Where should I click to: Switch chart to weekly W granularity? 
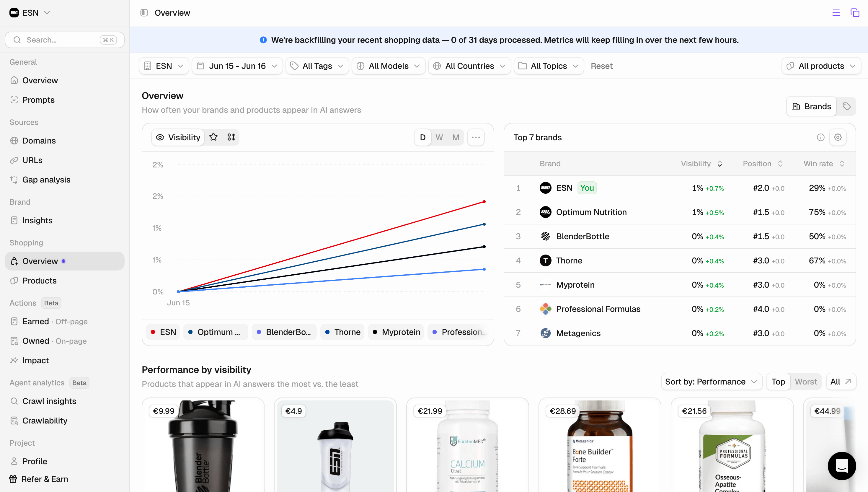pos(439,137)
